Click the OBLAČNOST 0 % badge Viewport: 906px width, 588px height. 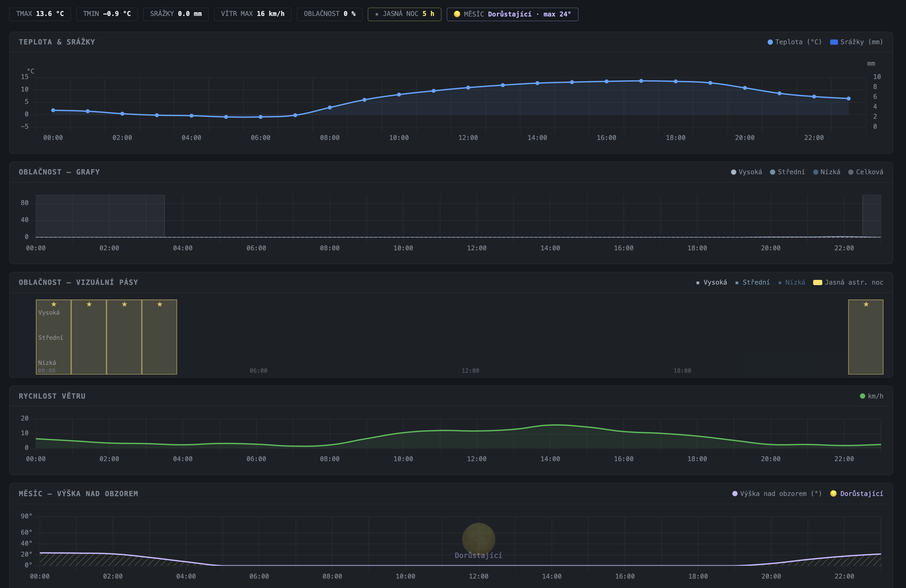329,14
